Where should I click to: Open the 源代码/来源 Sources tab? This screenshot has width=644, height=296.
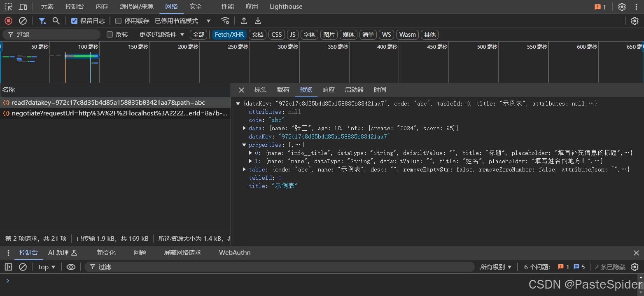click(137, 7)
